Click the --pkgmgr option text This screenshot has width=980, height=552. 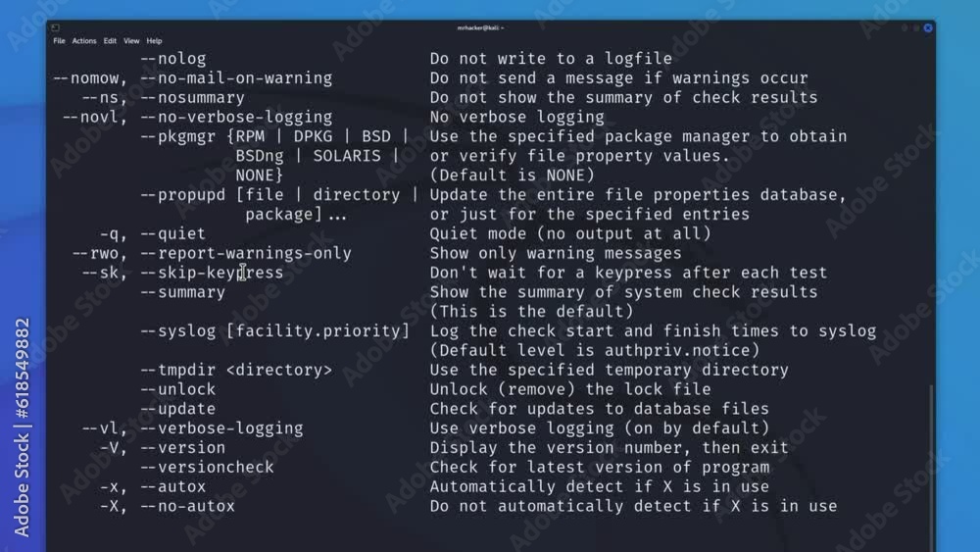pyautogui.click(x=178, y=136)
